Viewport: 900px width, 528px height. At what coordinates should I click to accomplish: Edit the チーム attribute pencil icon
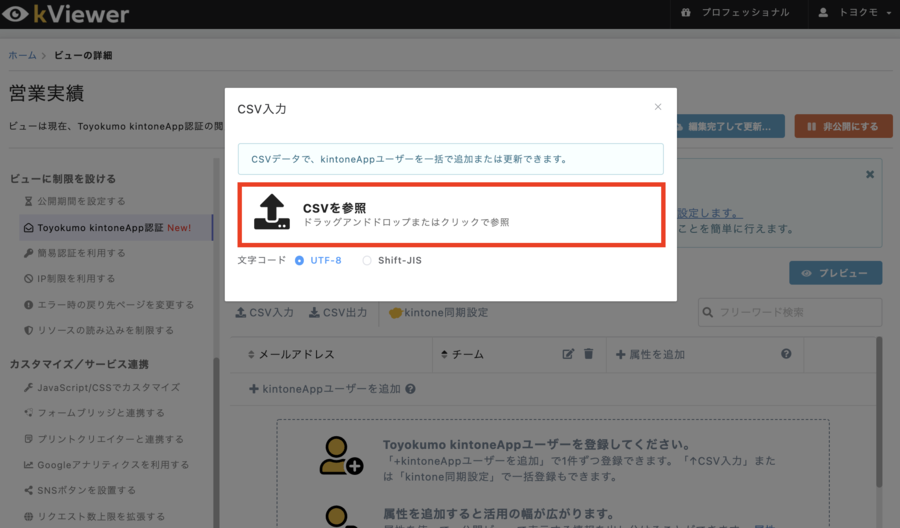568,354
